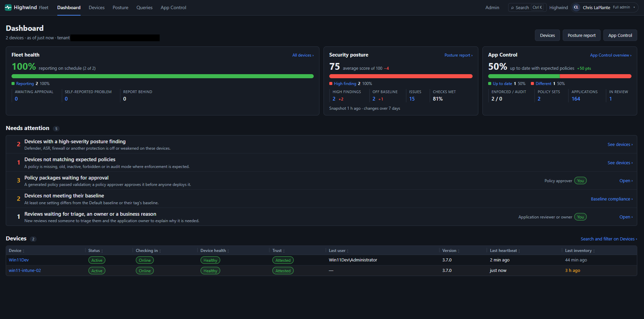The height and width of the screenshot is (319, 644).
Task: Open the App Control overview link
Action: [x=611, y=55]
